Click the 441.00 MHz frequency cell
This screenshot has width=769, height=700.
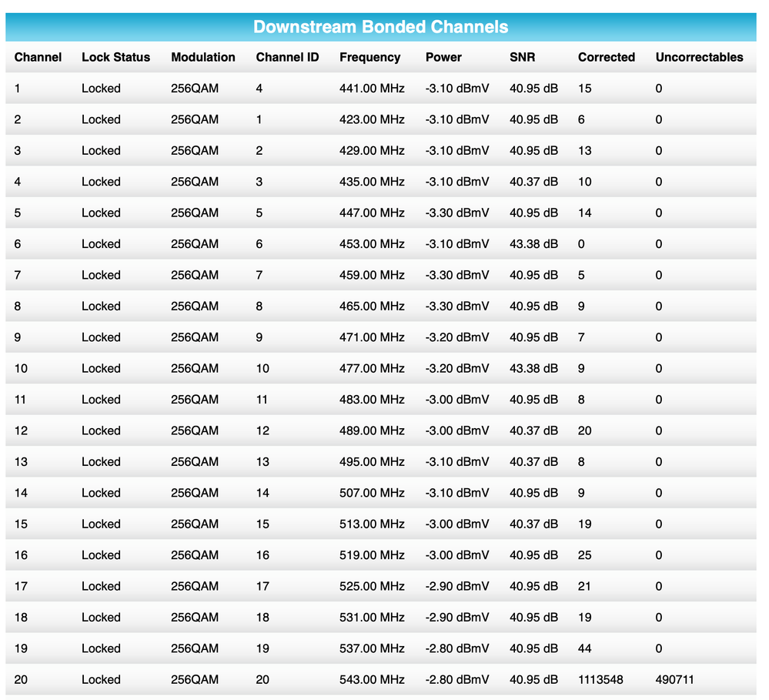click(x=372, y=89)
